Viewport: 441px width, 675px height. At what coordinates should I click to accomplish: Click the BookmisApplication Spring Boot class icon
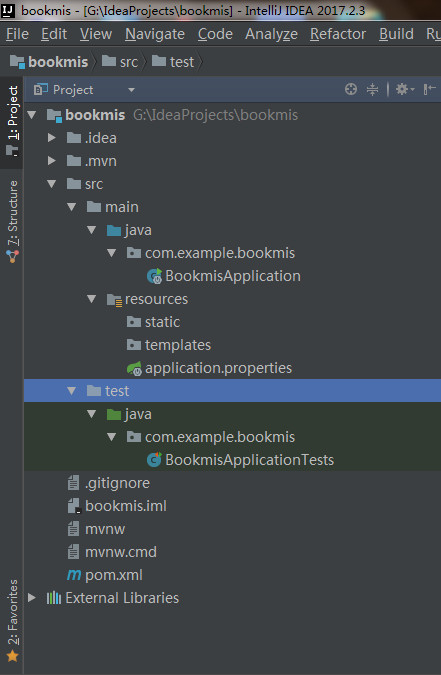(155, 276)
